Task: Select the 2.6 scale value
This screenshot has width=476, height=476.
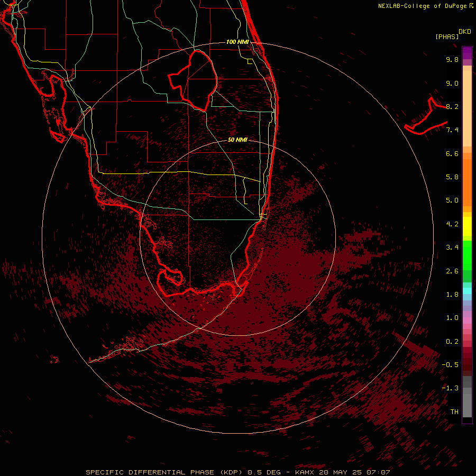Action: click(x=452, y=271)
